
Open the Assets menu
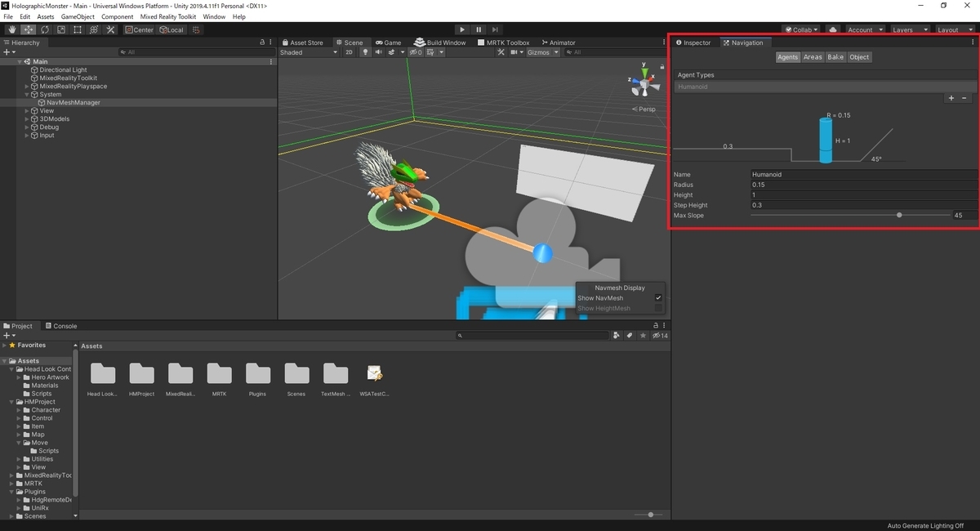pos(46,16)
